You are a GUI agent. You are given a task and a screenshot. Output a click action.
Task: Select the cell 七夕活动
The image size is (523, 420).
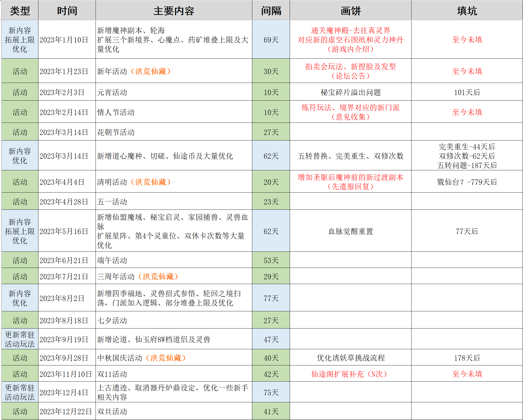click(x=174, y=320)
